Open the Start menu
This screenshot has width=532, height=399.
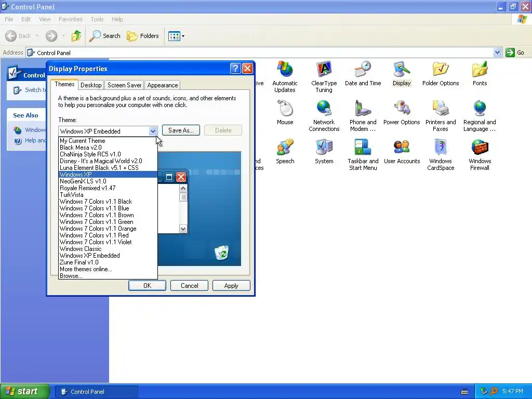tap(24, 391)
